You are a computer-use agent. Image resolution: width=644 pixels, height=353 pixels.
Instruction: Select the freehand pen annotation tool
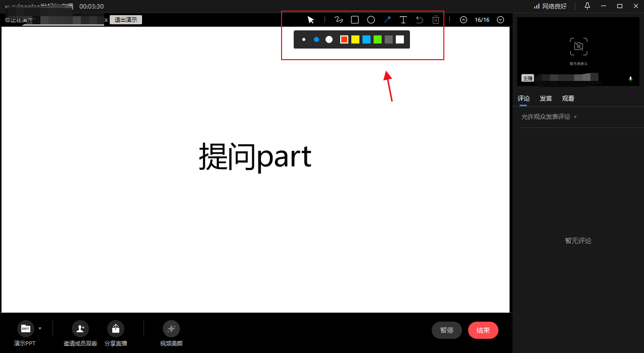pos(338,19)
